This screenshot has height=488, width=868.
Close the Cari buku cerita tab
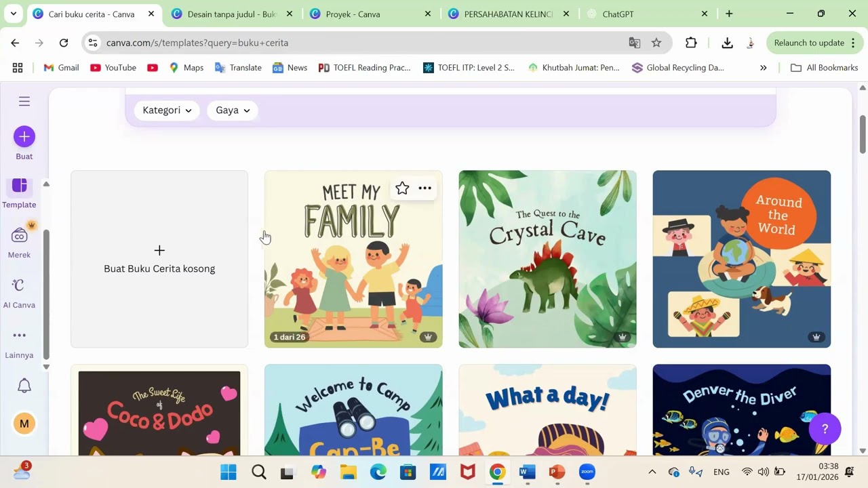(151, 14)
